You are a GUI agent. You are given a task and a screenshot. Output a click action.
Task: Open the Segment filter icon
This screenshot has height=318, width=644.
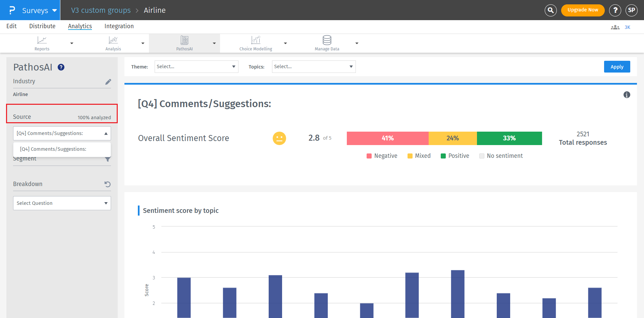click(108, 159)
